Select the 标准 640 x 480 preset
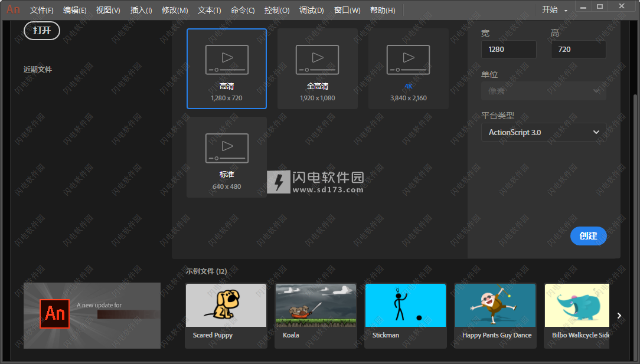 tap(227, 157)
